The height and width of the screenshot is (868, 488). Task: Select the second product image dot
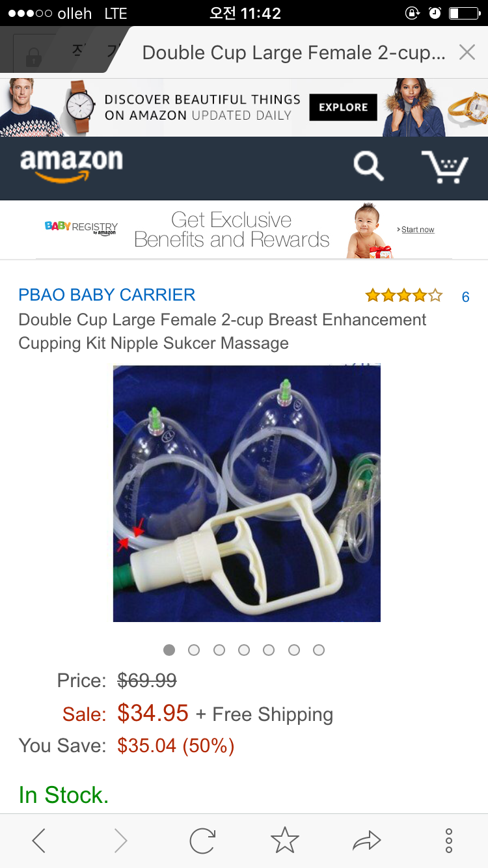click(x=194, y=650)
